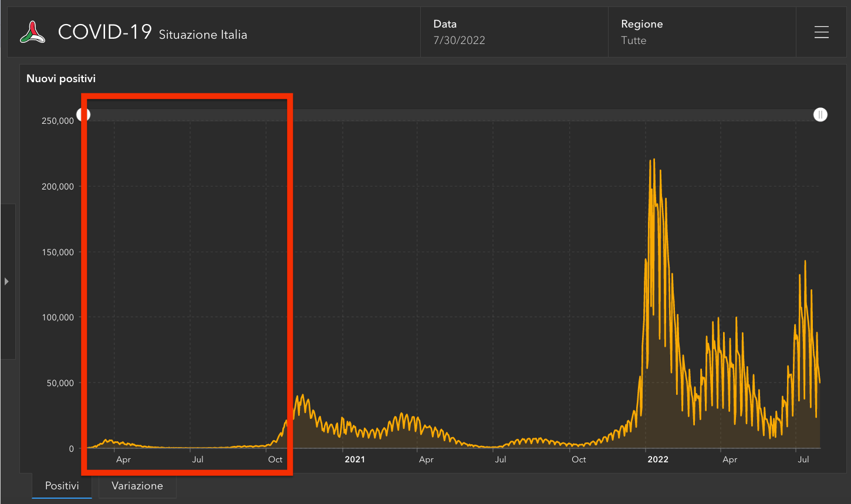The width and height of the screenshot is (851, 504).
Task: Click the July 2022 peak on chart
Action: click(x=805, y=261)
